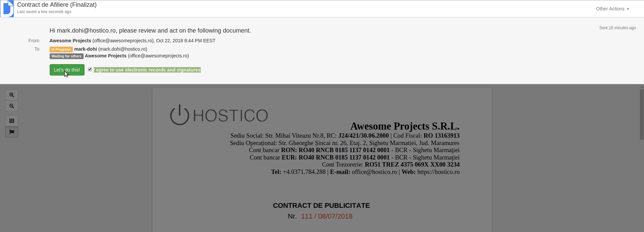644x232 pixels.
Task: Click the zoom out magnifier icon
Action: pos(12,106)
